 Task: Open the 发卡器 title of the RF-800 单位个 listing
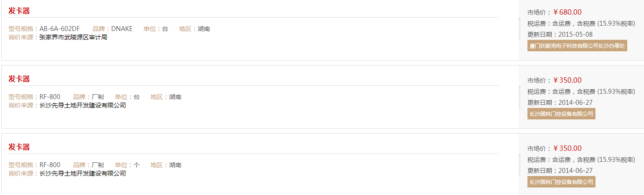click(x=19, y=147)
